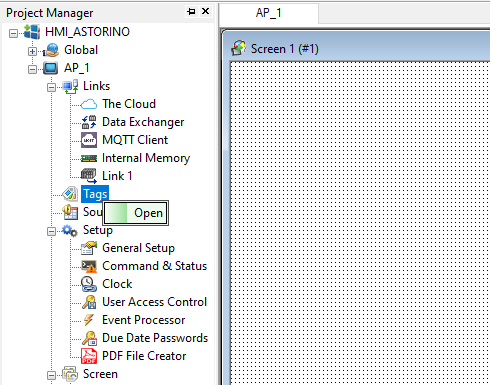Select Command & Status entry

tap(154, 266)
